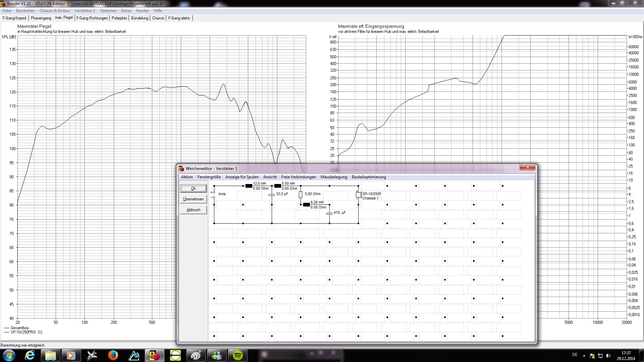Switch to the Phasengang tab

pyautogui.click(x=41, y=18)
